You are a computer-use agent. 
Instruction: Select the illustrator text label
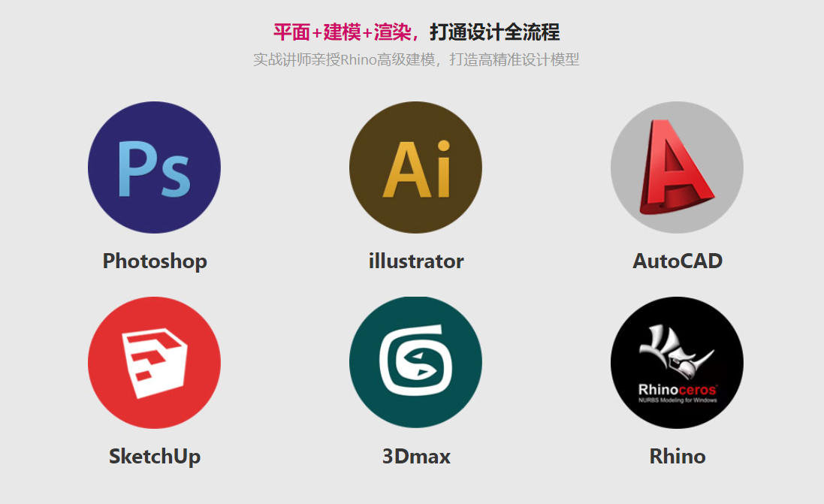pyautogui.click(x=415, y=261)
